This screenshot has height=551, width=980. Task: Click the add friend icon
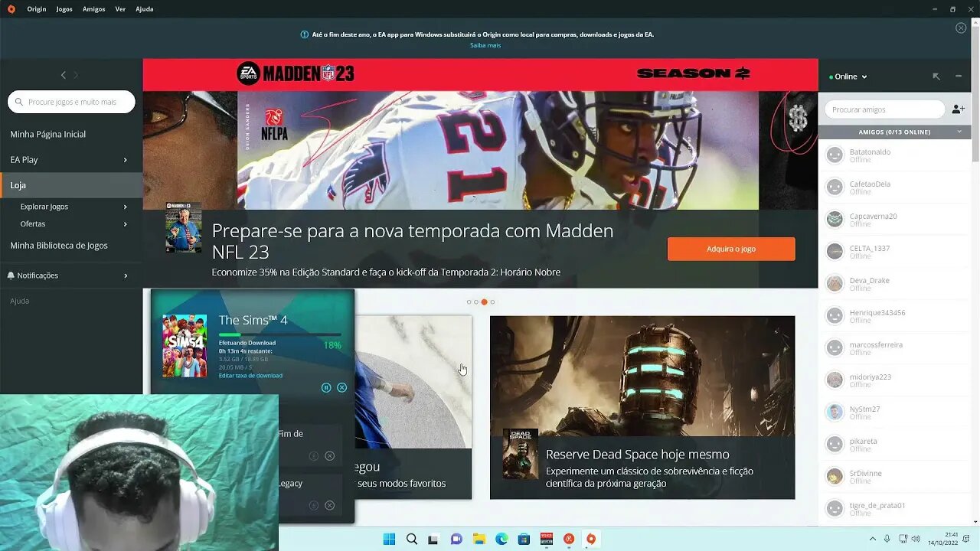click(959, 109)
